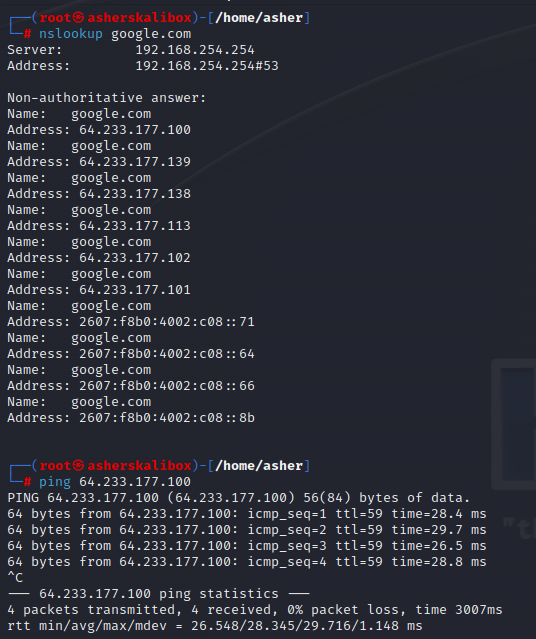Select the address 64.233.177.139
The height and width of the screenshot is (639, 536).
point(135,162)
